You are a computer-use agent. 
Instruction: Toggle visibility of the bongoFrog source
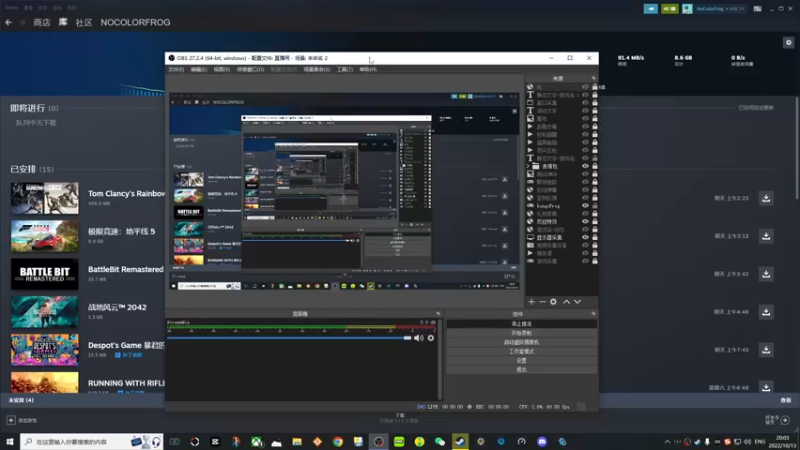(x=585, y=206)
